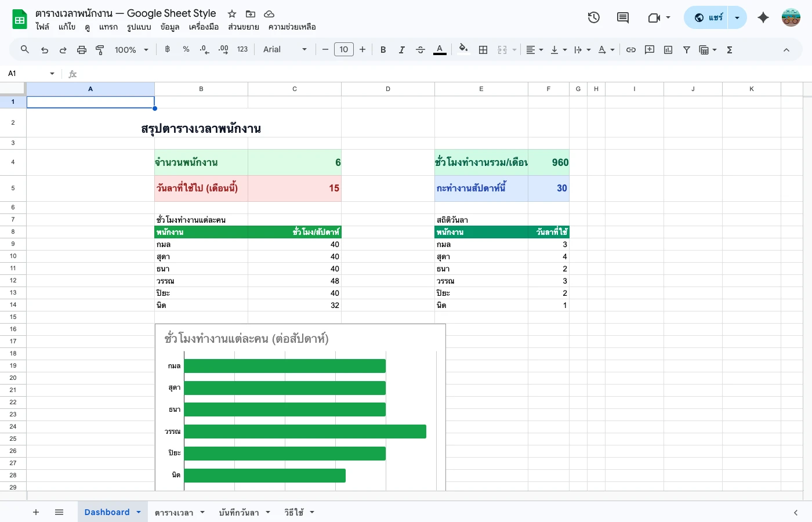Viewport: 812px width, 522px height.
Task: Open the functions menu via sigma icon
Action: [x=729, y=49]
